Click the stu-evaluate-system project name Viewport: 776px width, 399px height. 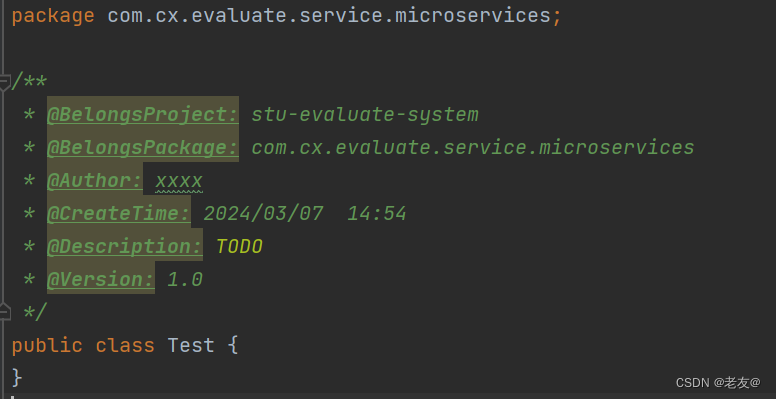click(365, 114)
